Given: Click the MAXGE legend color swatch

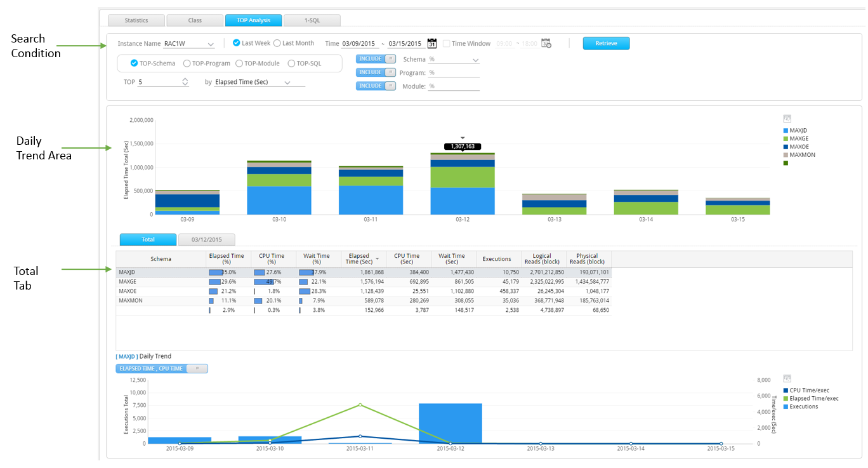Looking at the screenshot, I should point(786,138).
